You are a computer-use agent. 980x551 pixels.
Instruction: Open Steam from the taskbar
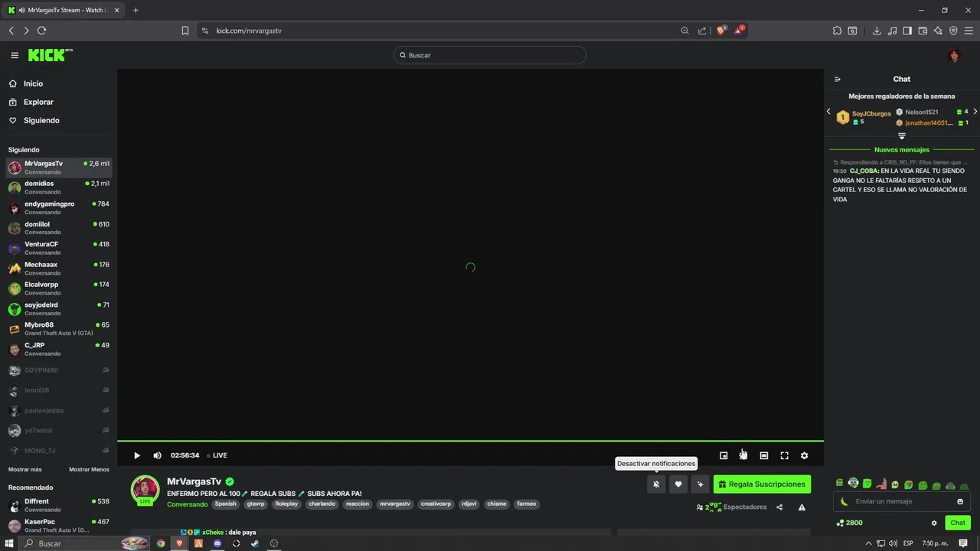point(255,543)
